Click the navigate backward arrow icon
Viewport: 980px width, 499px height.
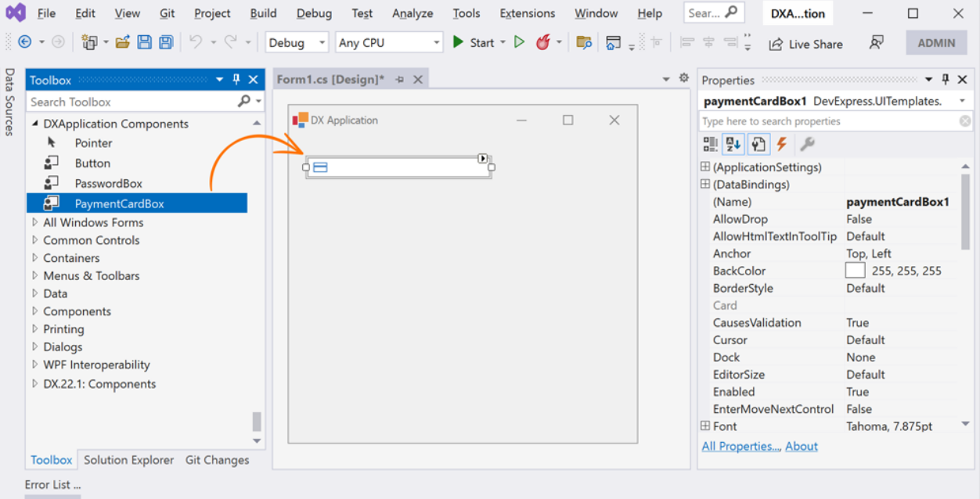[24, 42]
